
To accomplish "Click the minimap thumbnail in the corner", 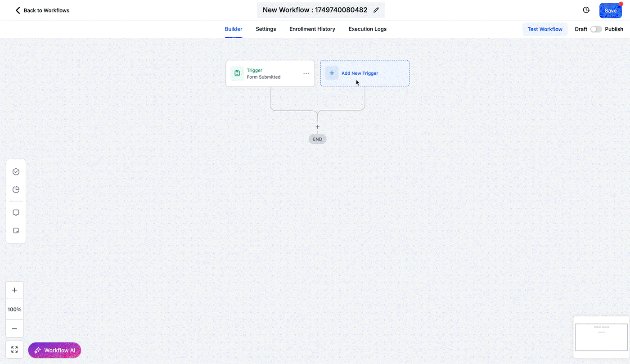I will coord(601,337).
